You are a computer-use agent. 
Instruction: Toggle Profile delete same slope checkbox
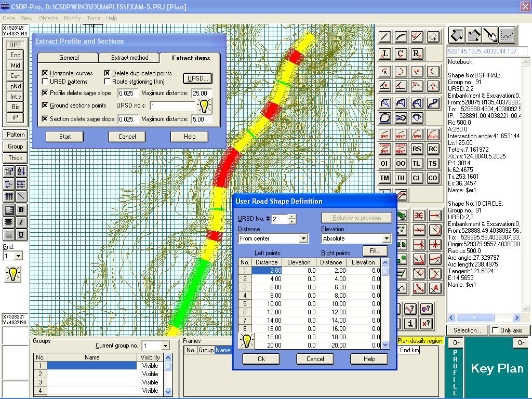45,92
